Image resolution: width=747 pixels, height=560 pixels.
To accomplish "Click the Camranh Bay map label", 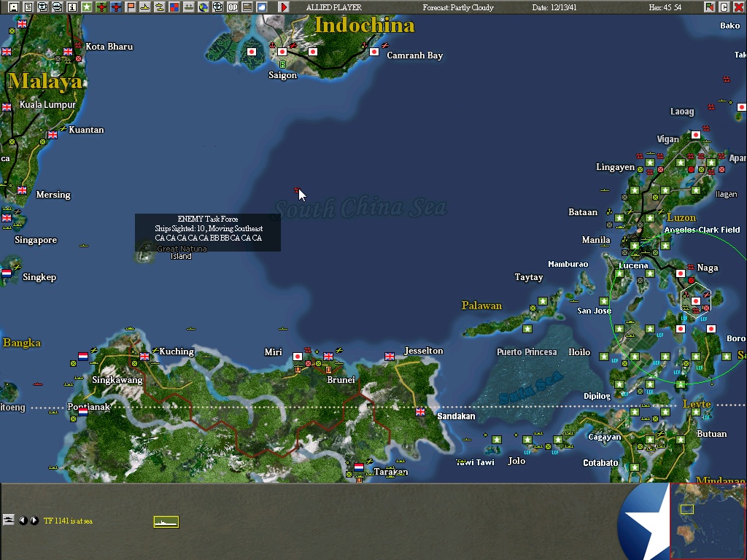I will [x=415, y=55].
